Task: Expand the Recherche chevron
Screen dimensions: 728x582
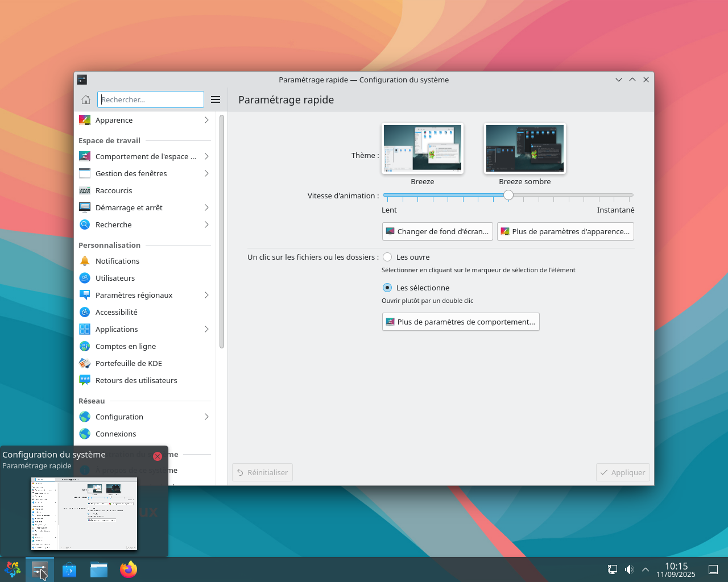Action: (x=206, y=225)
